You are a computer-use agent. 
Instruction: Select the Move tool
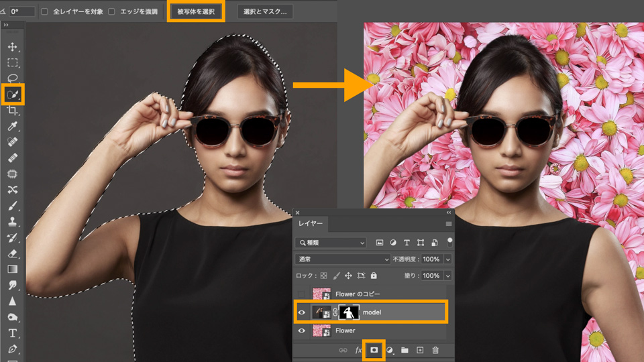(12, 47)
